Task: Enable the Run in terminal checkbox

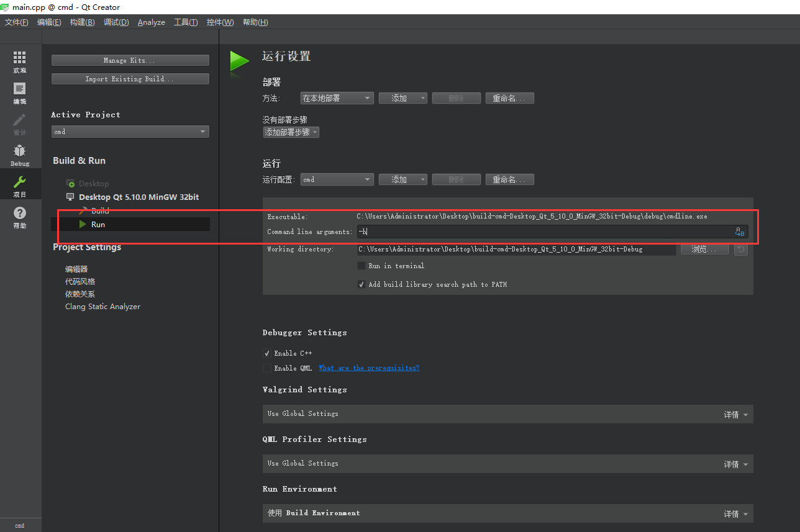Action: [362, 265]
